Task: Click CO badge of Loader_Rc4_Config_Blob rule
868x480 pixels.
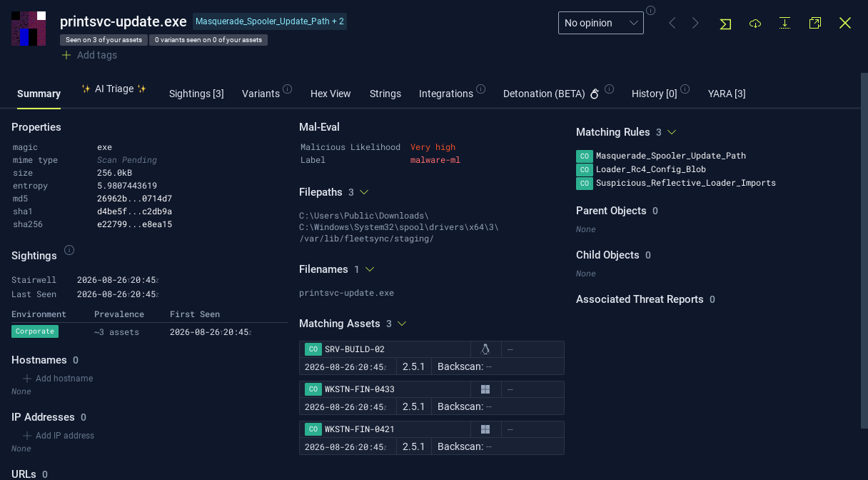Action: [x=584, y=169]
